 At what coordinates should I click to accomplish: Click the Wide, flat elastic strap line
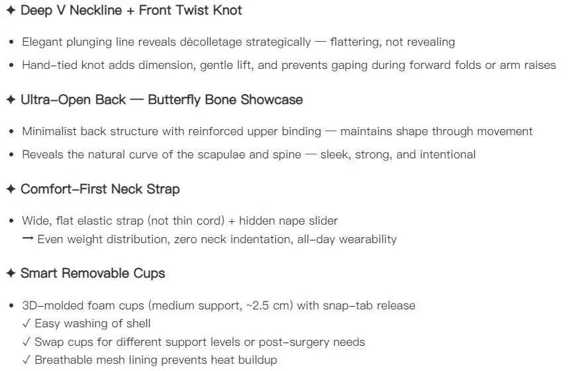coord(180,221)
